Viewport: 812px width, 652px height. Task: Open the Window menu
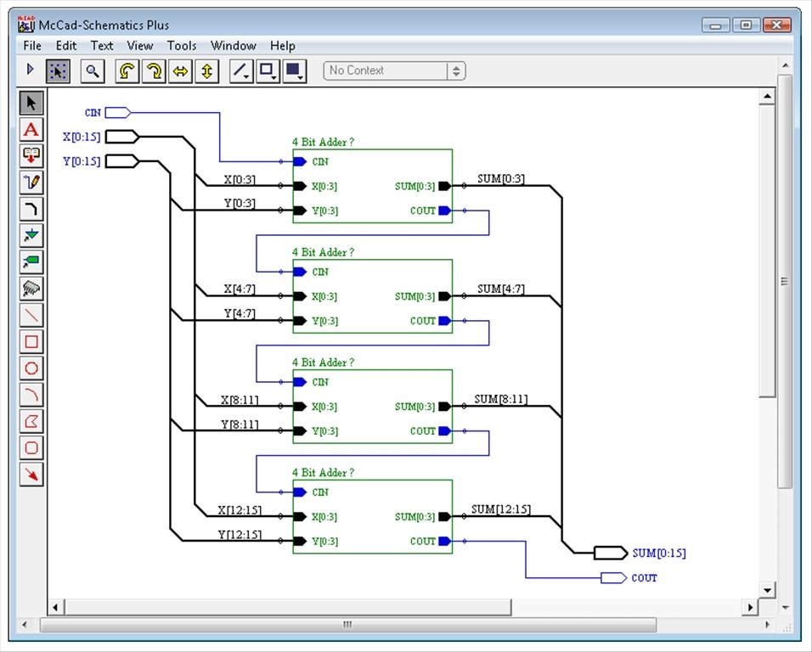point(233,46)
